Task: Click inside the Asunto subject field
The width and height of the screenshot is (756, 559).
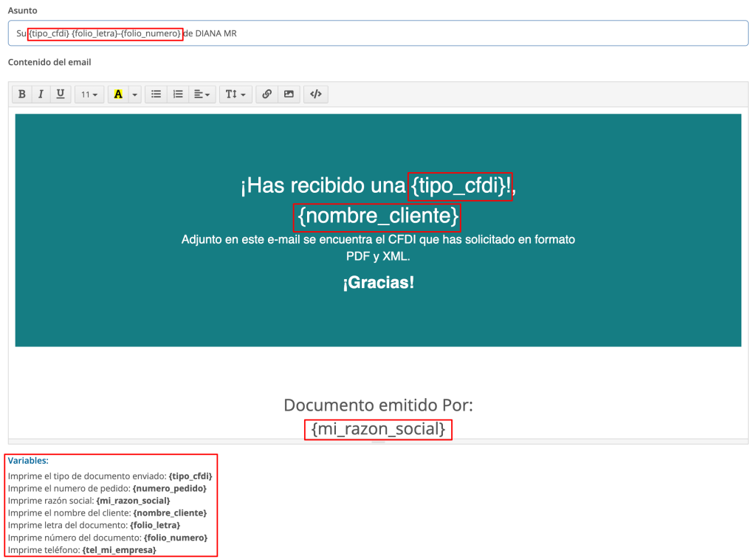Action: (443, 33)
